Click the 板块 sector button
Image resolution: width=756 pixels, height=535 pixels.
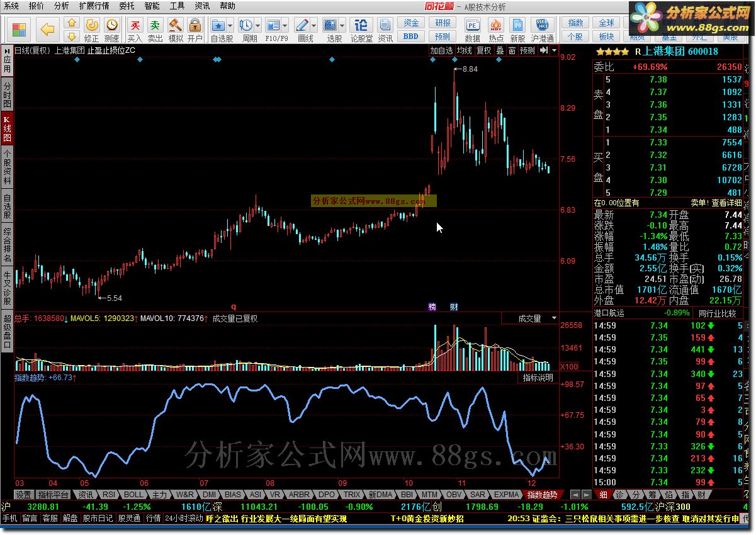click(606, 37)
